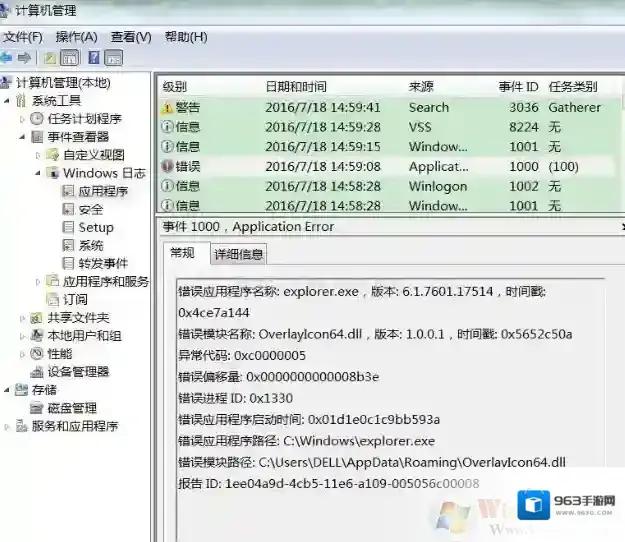625x542 pixels.
Task: Click the yellow warning icon on 警告 row
Action: point(167,107)
